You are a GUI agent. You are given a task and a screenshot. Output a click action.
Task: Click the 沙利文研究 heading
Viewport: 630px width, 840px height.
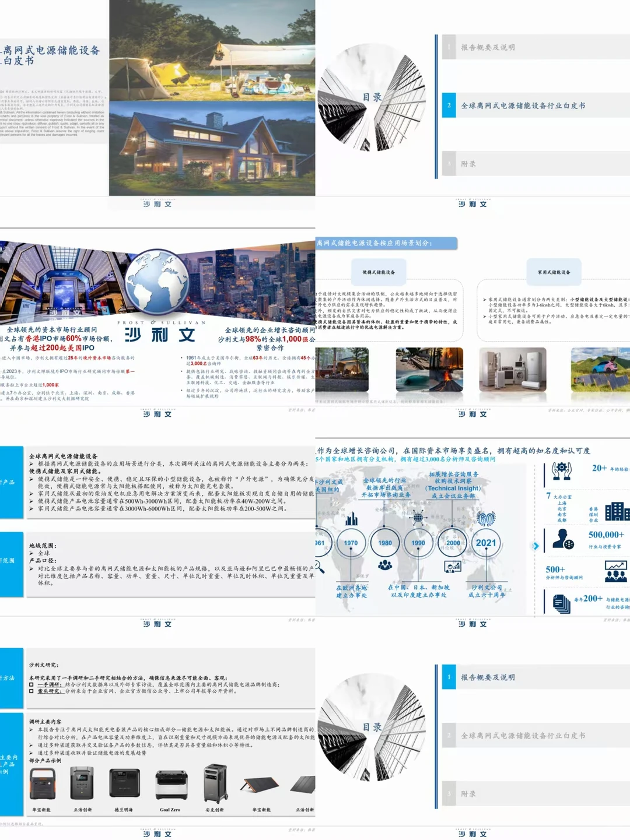pyautogui.click(x=44, y=665)
